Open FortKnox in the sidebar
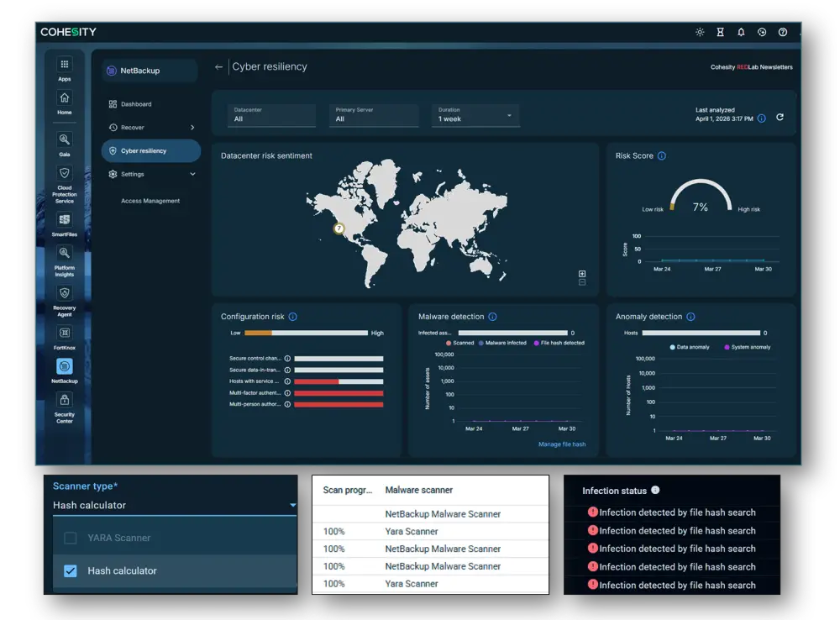This screenshot has width=840, height=620. click(65, 339)
